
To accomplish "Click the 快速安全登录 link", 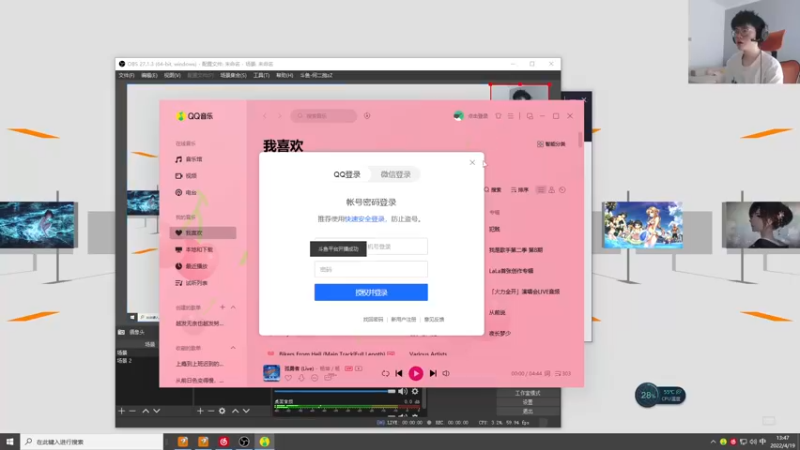I will [365, 219].
